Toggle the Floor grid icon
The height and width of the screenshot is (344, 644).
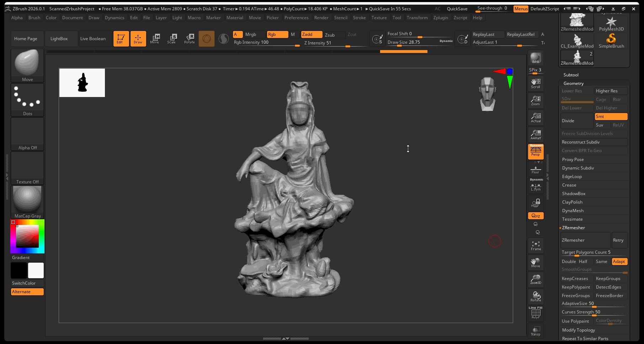click(x=536, y=170)
